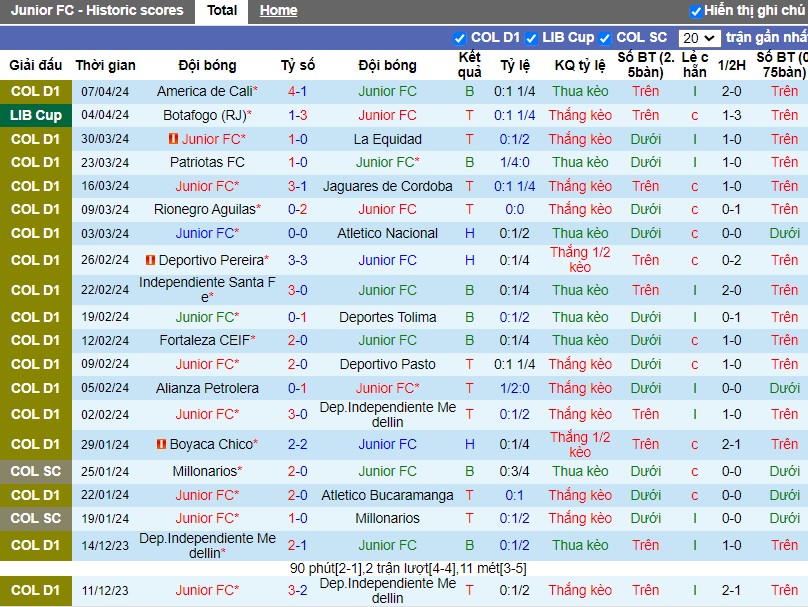Viewport: 808px width, 607px height.
Task: Click Independiente Santa Fe team name
Action: 207,290
